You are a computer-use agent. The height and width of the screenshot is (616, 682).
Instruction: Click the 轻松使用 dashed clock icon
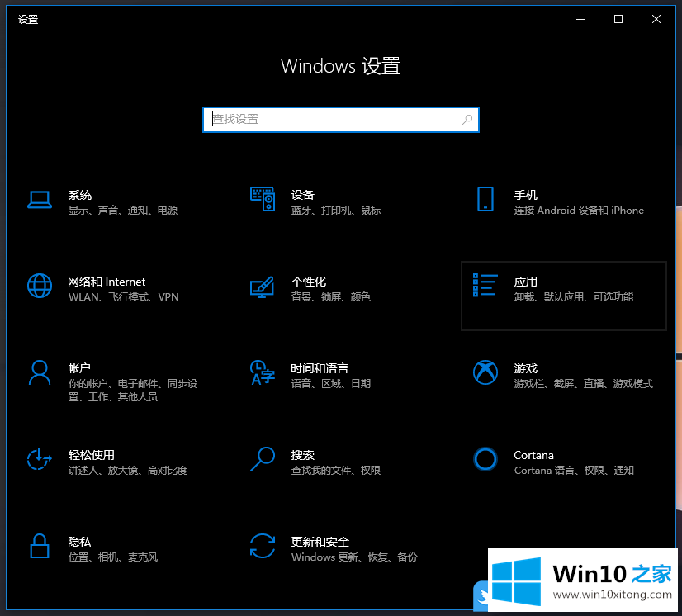click(x=40, y=459)
